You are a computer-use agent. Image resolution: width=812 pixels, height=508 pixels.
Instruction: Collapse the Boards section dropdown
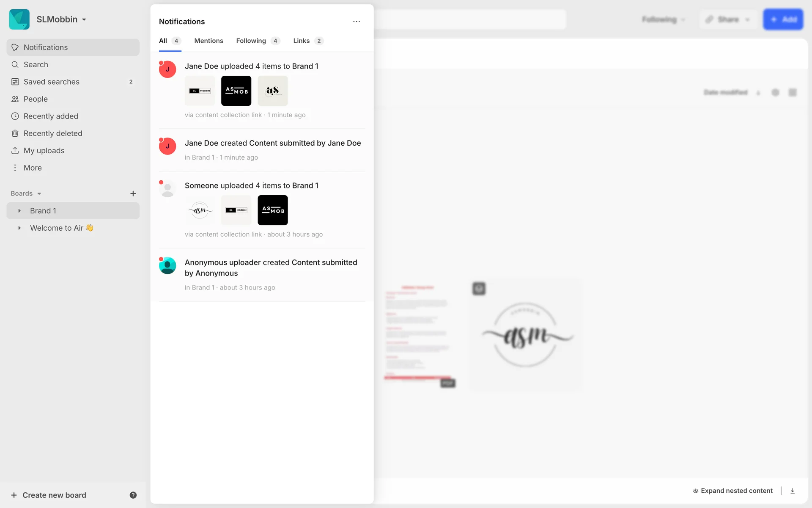pyautogui.click(x=39, y=194)
